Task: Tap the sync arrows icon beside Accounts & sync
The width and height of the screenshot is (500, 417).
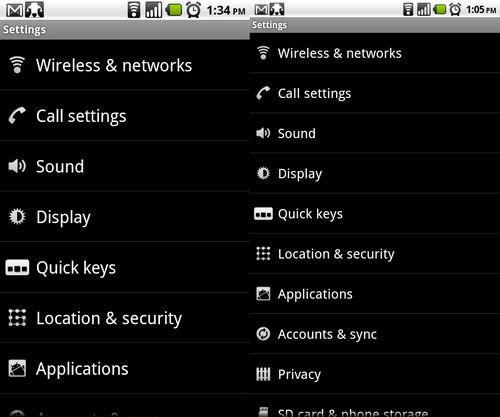Action: point(263,334)
